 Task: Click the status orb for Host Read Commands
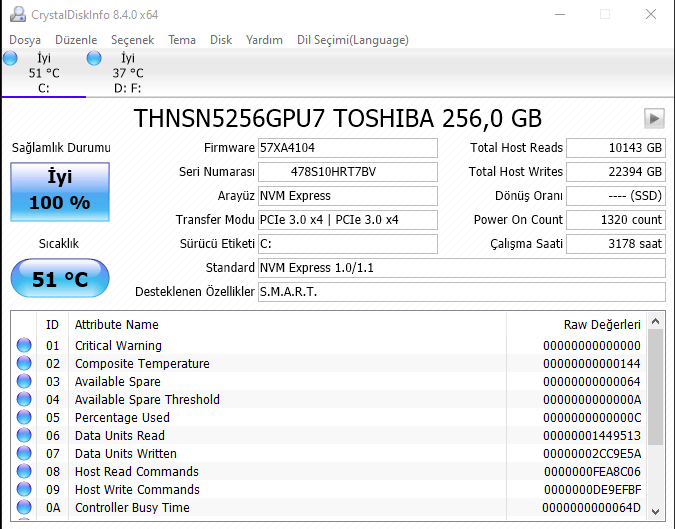point(24,471)
